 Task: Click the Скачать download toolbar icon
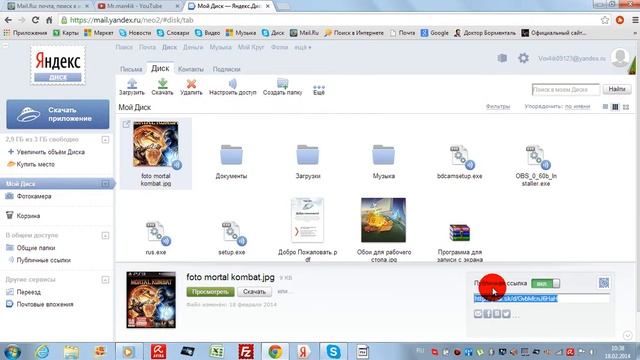(162, 84)
